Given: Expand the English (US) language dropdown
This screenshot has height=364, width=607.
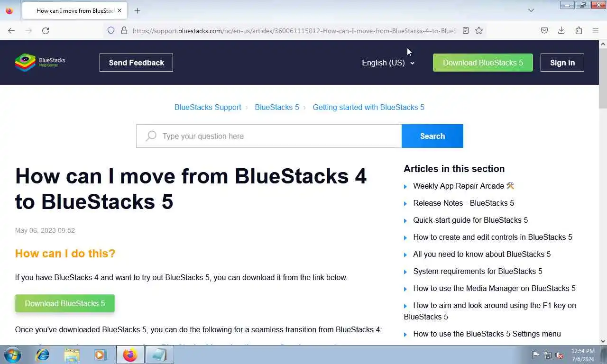Looking at the screenshot, I should 388,63.
